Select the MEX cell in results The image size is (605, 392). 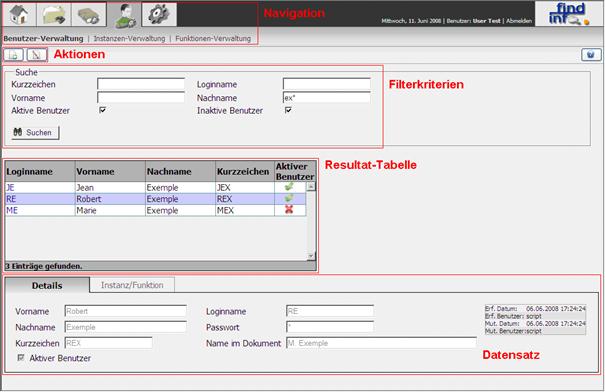(x=245, y=210)
